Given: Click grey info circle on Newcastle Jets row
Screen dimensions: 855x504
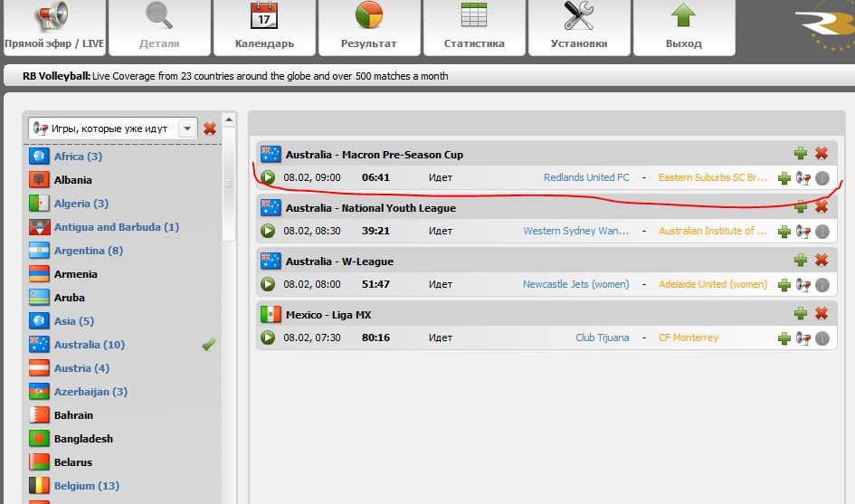Looking at the screenshot, I should [822, 285].
